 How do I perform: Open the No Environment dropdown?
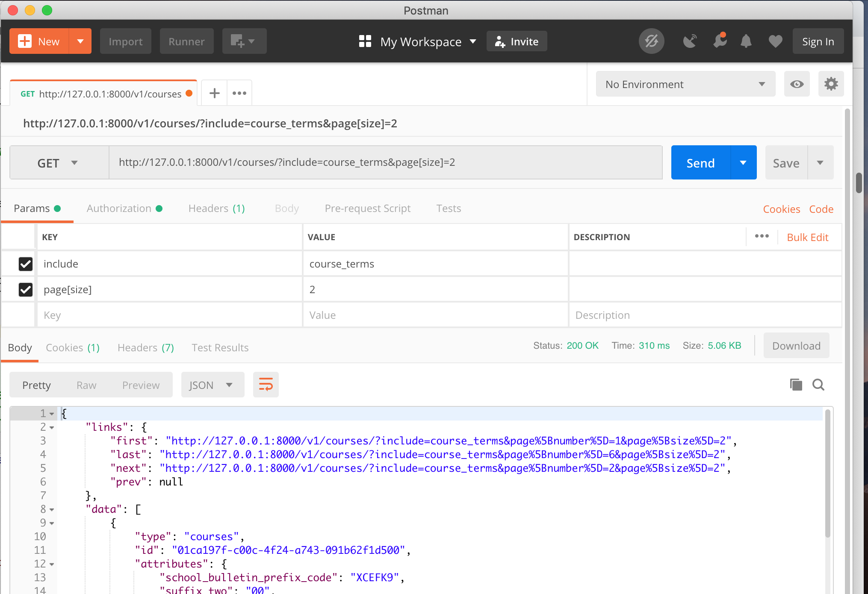[x=685, y=84]
